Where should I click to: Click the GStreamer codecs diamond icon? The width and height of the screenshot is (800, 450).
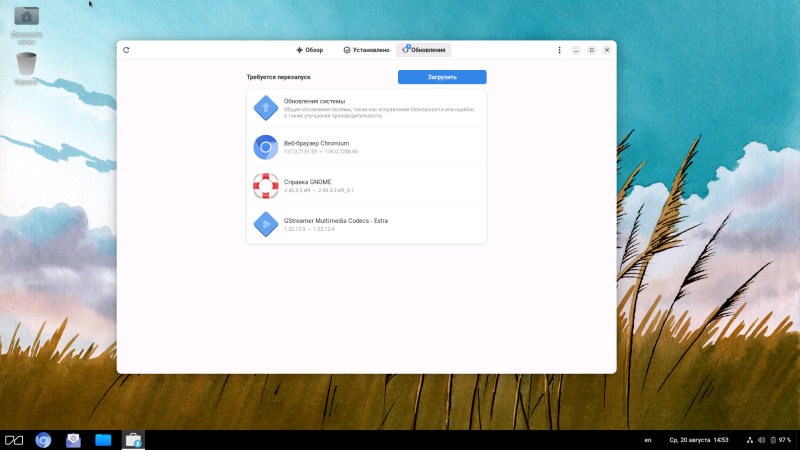click(265, 224)
